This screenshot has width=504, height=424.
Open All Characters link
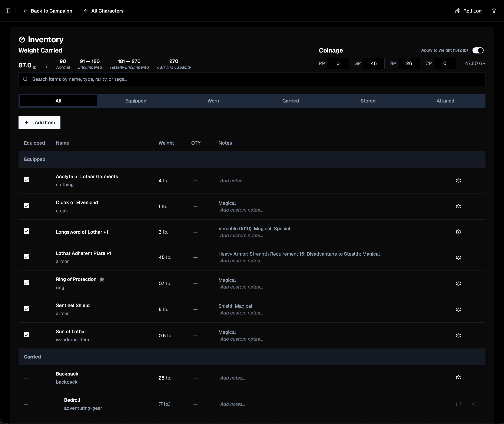click(103, 11)
